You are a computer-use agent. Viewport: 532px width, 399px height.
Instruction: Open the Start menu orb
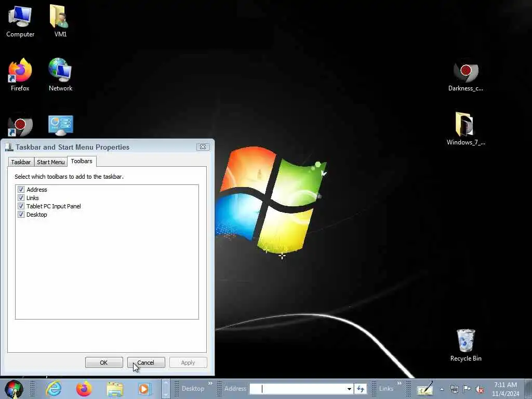14,389
